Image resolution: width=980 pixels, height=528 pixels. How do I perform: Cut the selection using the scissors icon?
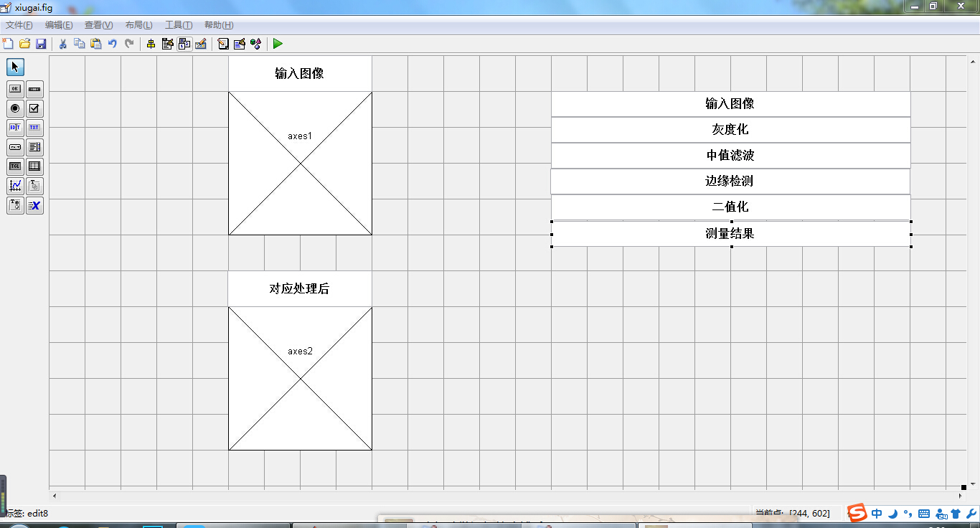coord(63,44)
